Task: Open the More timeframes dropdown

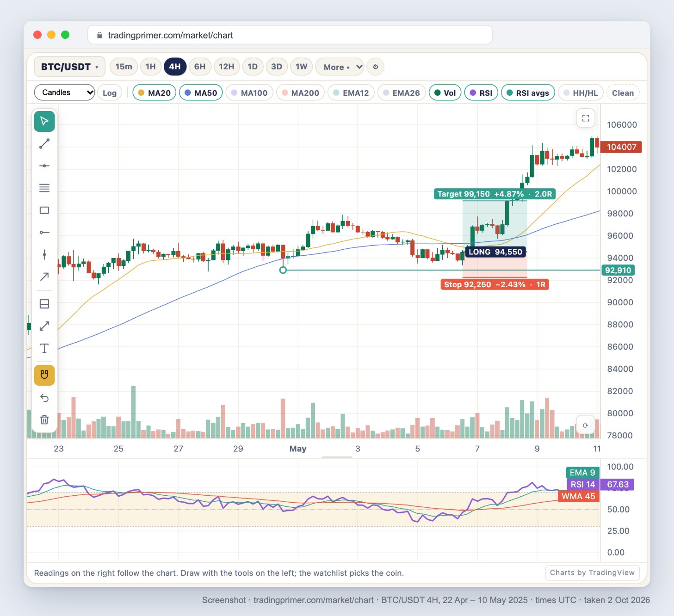Action: [340, 67]
